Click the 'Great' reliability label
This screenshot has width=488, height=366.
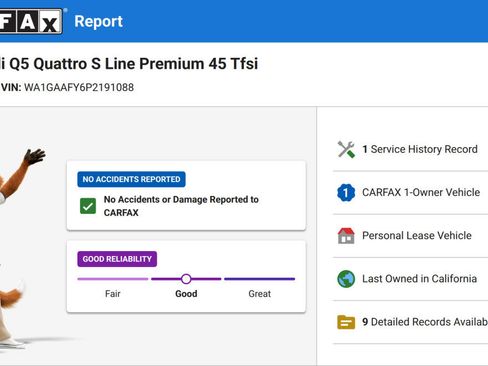pyautogui.click(x=260, y=294)
